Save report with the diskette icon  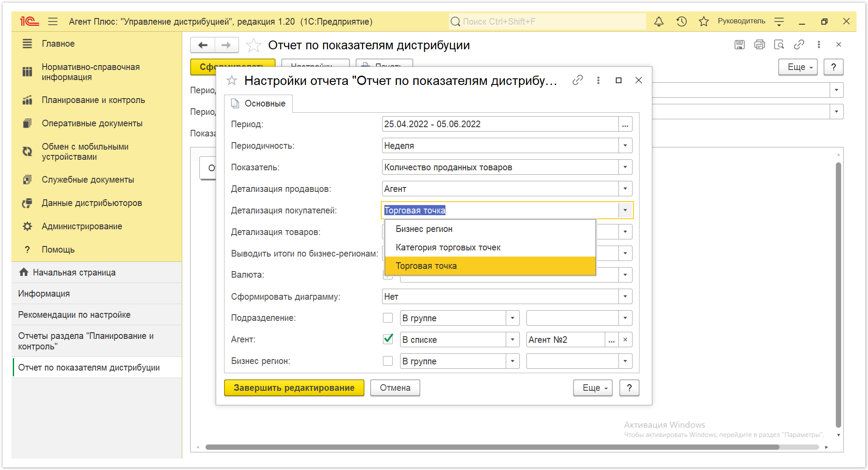click(739, 44)
